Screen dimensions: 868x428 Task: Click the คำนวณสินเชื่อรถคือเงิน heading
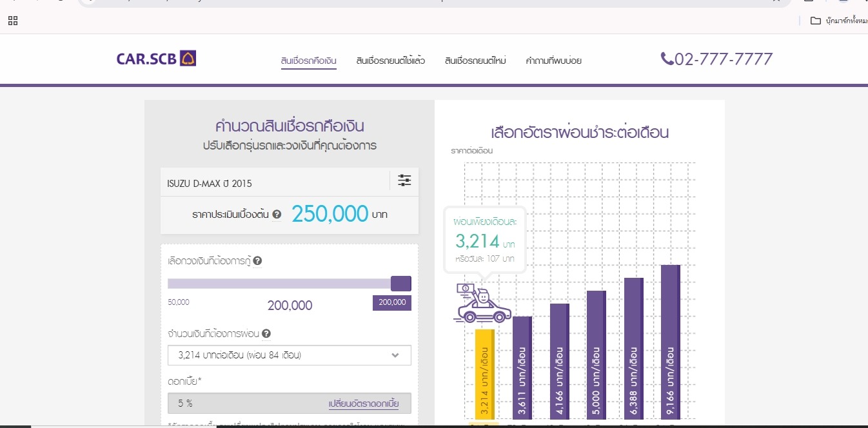[x=290, y=125]
